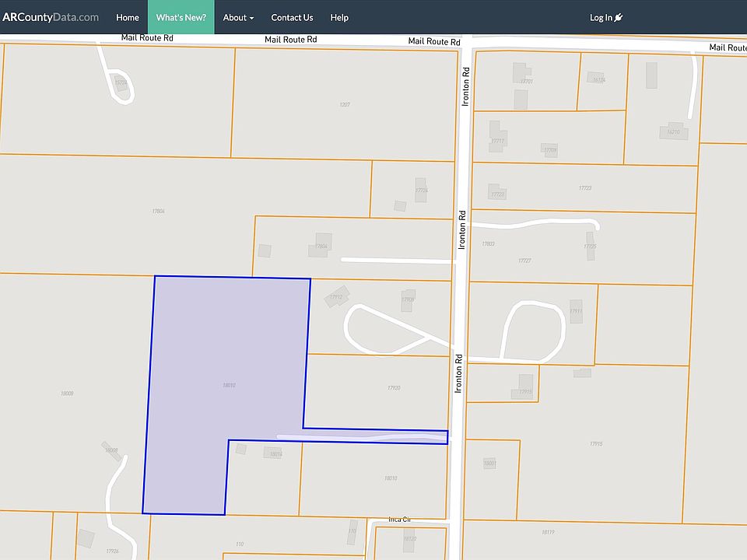
Task: Select the highlighted blue parcel 18010
Action: tap(229, 385)
